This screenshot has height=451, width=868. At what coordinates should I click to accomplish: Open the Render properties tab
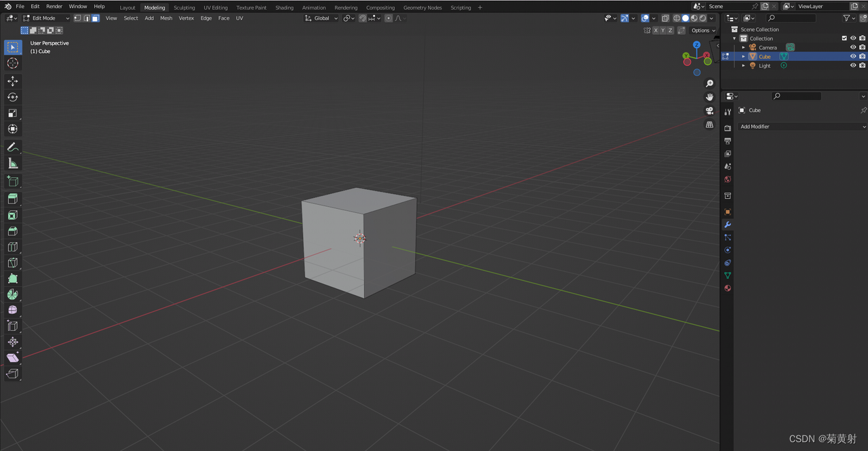point(728,128)
